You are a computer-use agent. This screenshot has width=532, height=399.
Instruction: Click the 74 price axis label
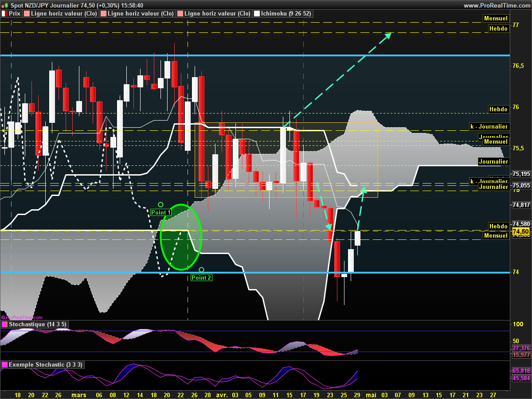(x=516, y=272)
